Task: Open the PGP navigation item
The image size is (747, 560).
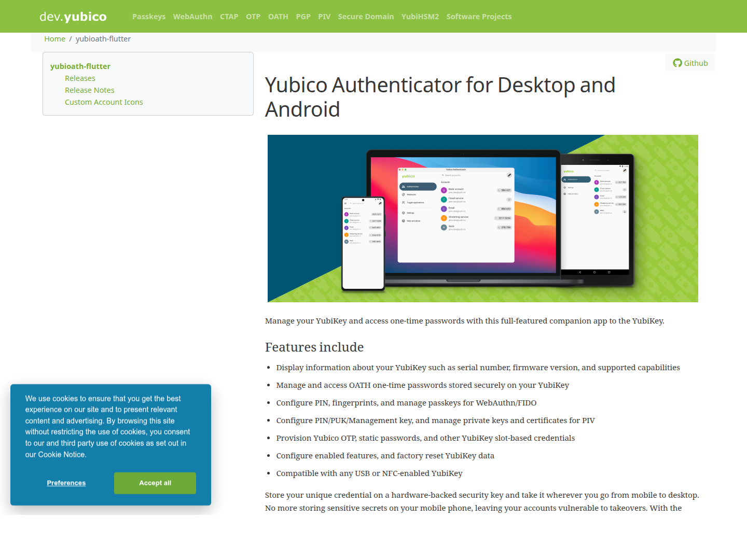Action: [303, 17]
